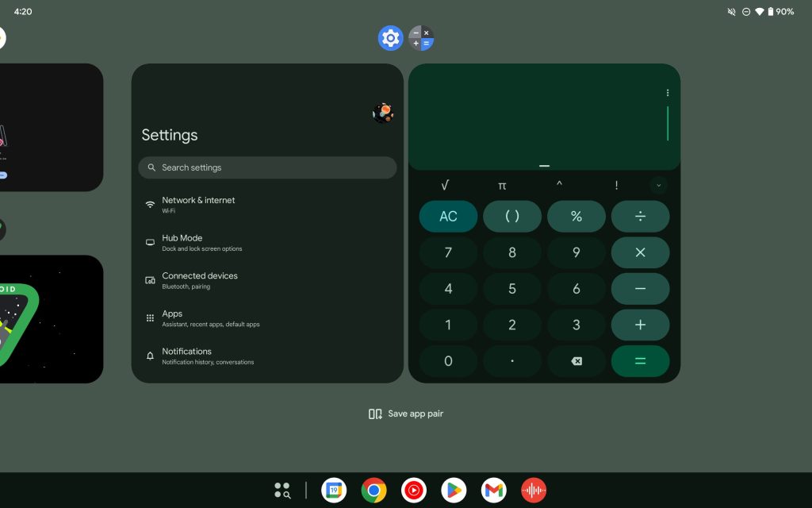812x508 pixels.
Task: Launch Play Store from the taskbar
Action: click(x=454, y=491)
